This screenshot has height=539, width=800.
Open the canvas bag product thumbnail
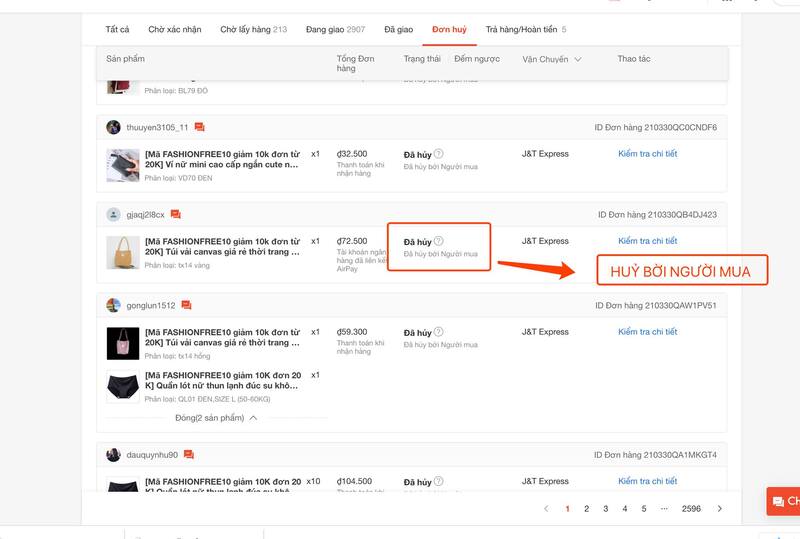click(x=123, y=253)
